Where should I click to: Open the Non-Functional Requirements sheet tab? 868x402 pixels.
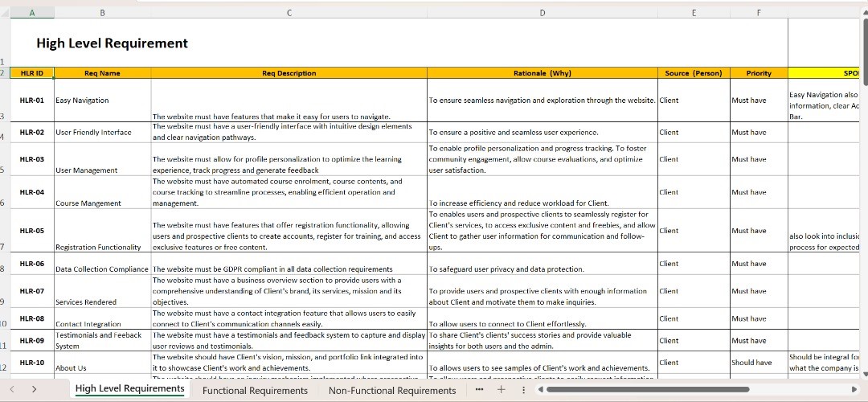pyautogui.click(x=391, y=391)
